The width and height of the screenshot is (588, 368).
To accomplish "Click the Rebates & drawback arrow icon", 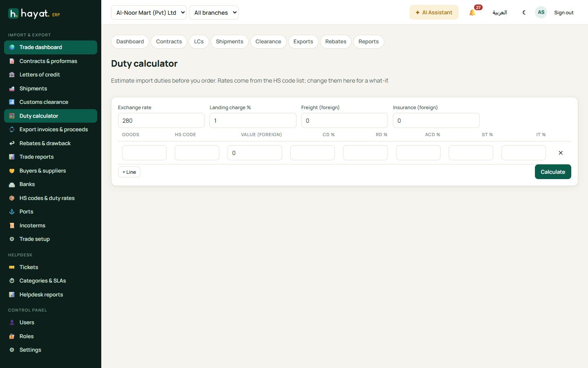I will (12, 144).
